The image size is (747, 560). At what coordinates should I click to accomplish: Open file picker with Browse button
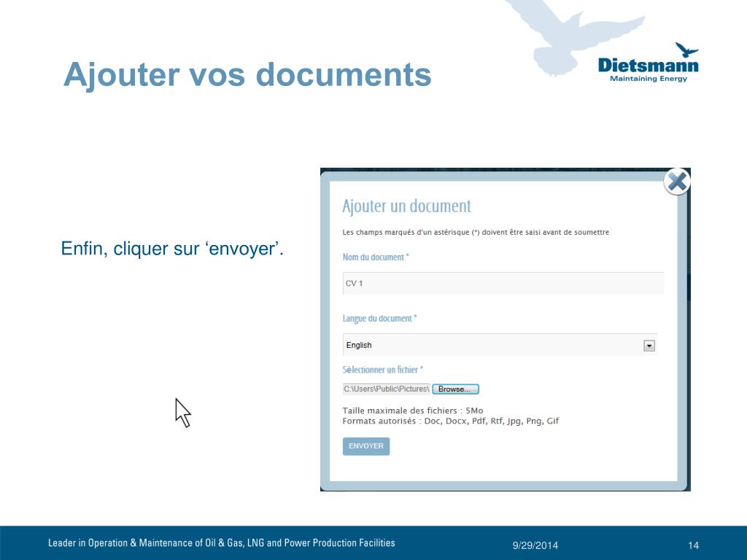click(x=455, y=389)
